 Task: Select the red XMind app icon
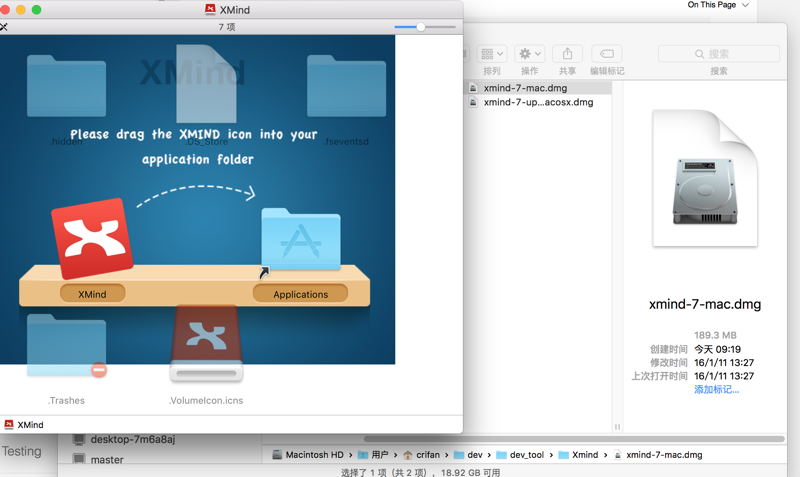click(92, 239)
